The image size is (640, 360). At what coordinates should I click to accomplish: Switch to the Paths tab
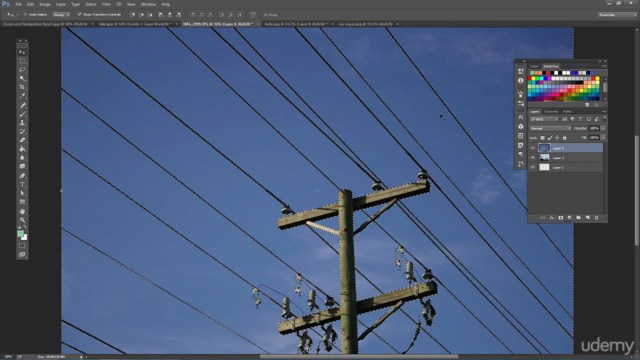(567, 111)
